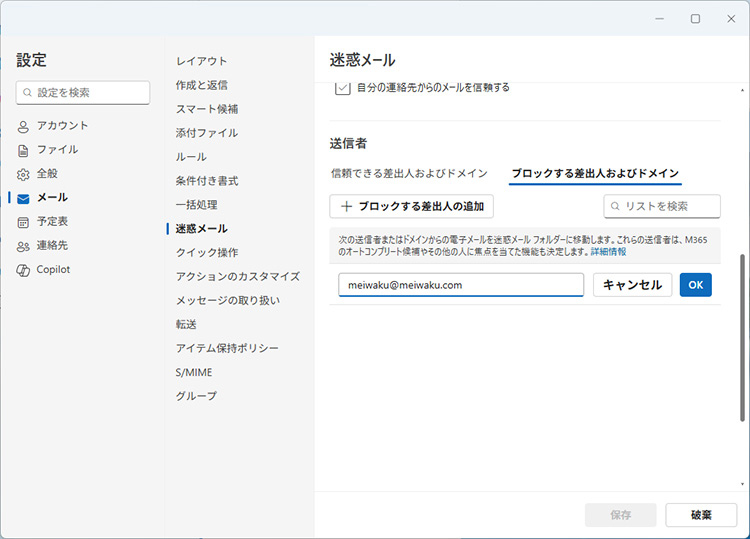Click the plus icon to add blocked sender
The image size is (750, 539).
point(346,206)
